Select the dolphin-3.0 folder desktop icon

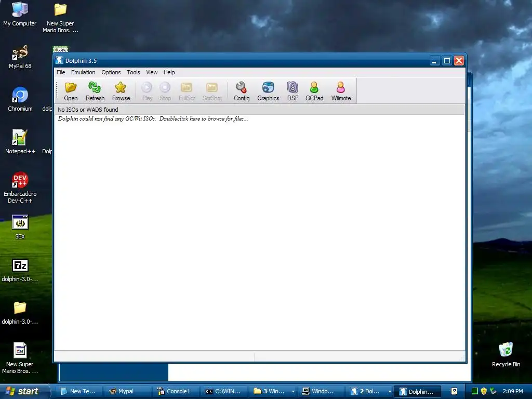[x=20, y=312]
